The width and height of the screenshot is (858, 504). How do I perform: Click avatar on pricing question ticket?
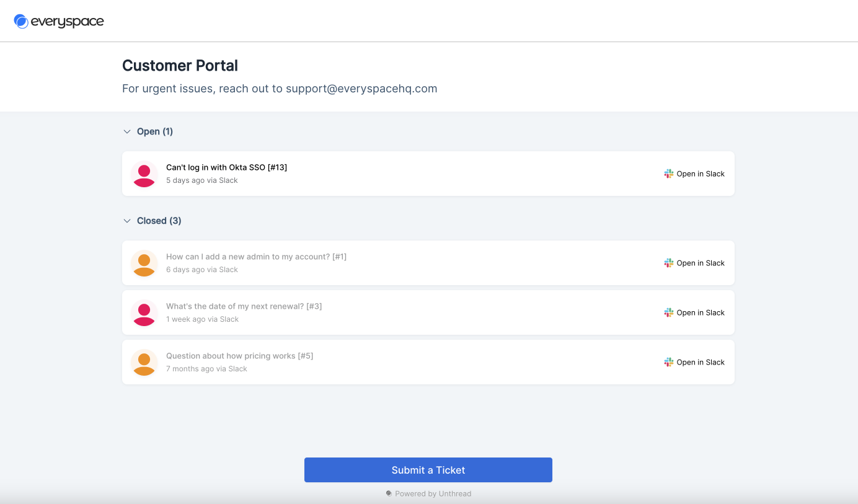click(x=144, y=363)
